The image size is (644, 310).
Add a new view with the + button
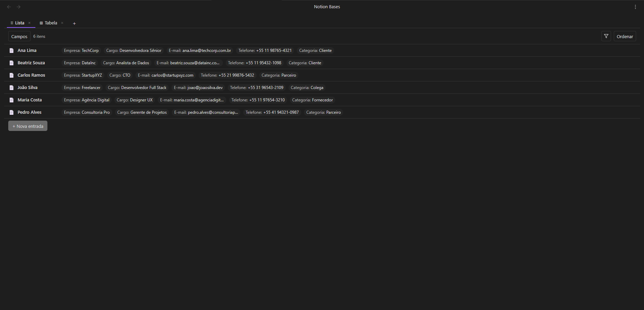[74, 23]
